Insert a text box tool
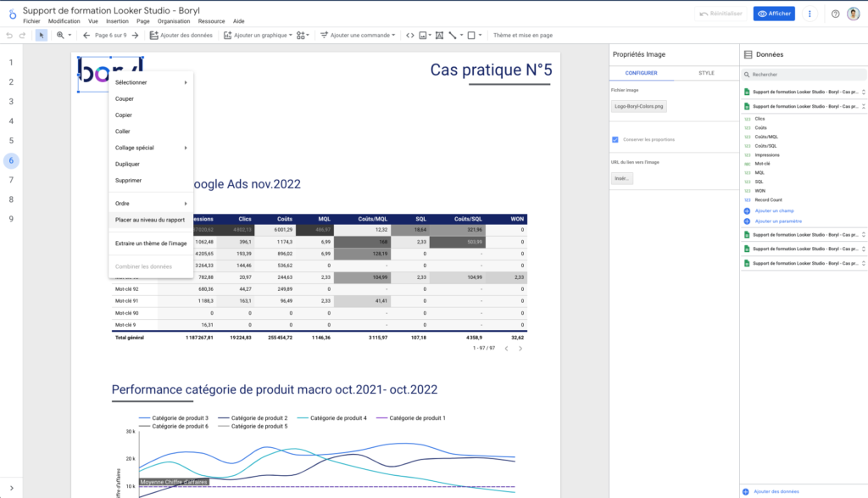Screen dimensions: 868x498 (440, 36)
